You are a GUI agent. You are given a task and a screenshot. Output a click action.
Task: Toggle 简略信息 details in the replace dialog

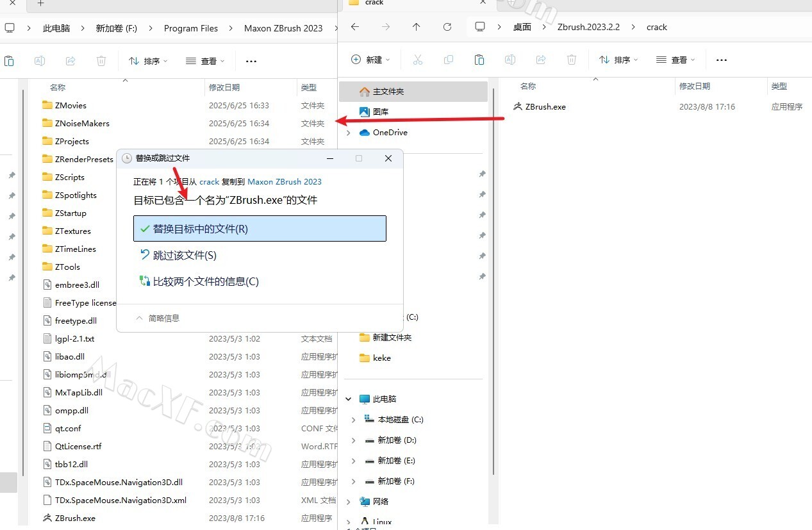click(158, 318)
